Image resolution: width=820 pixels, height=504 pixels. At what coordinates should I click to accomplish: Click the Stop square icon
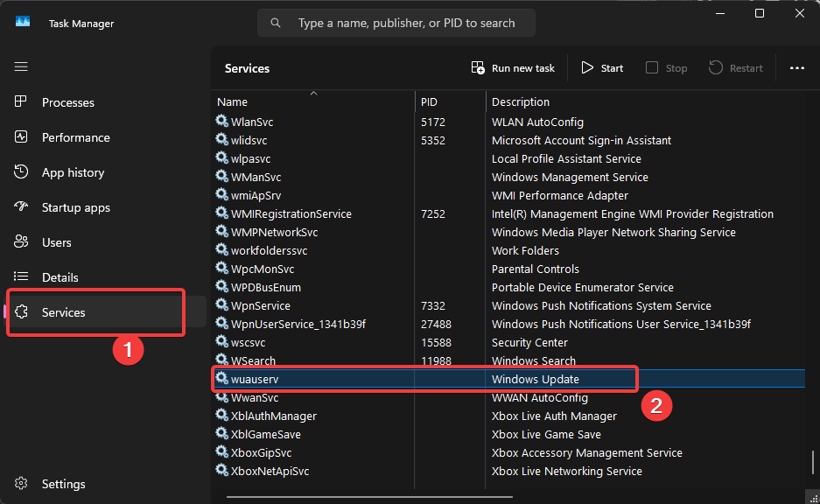click(652, 67)
